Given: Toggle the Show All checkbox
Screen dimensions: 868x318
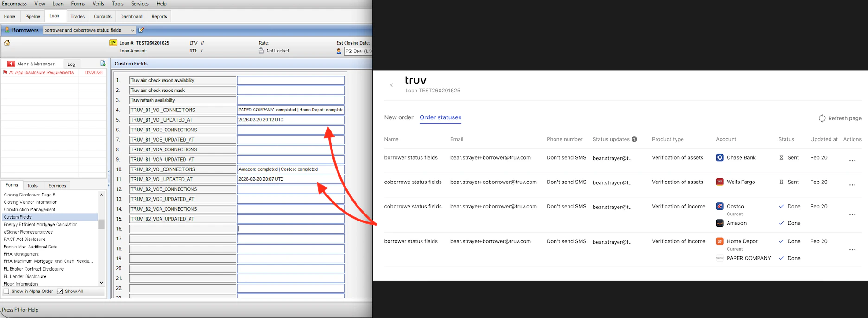Looking at the screenshot, I should (60, 292).
